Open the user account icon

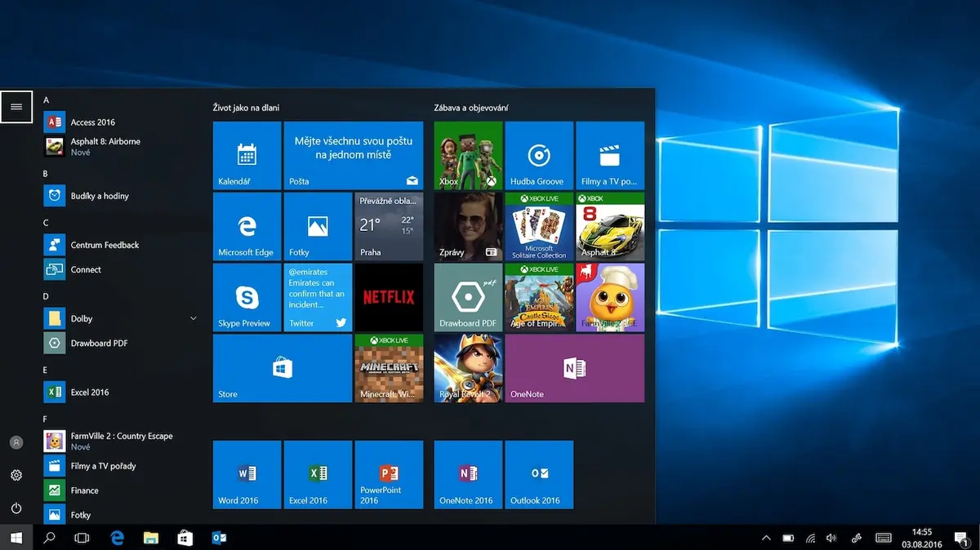16,442
